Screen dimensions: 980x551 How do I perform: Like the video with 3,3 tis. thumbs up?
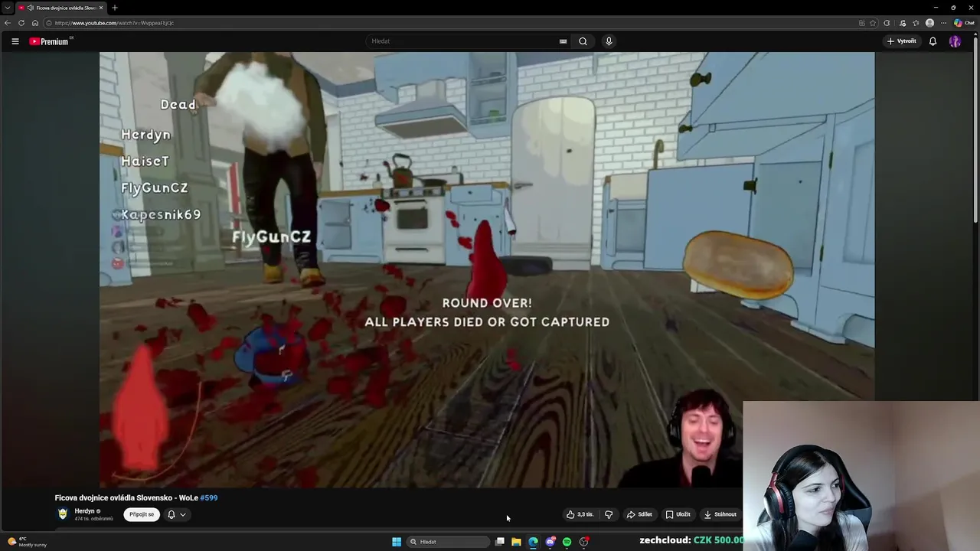point(580,514)
